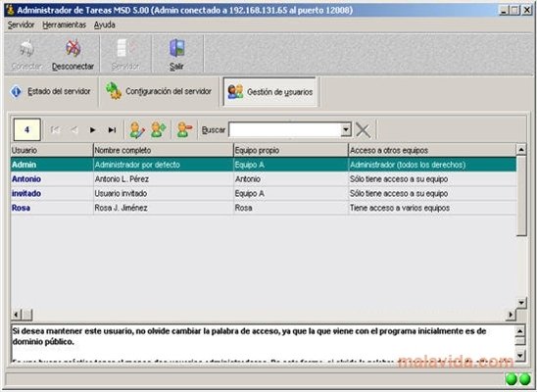
Task: Select the Admin user row
Action: [264, 165]
